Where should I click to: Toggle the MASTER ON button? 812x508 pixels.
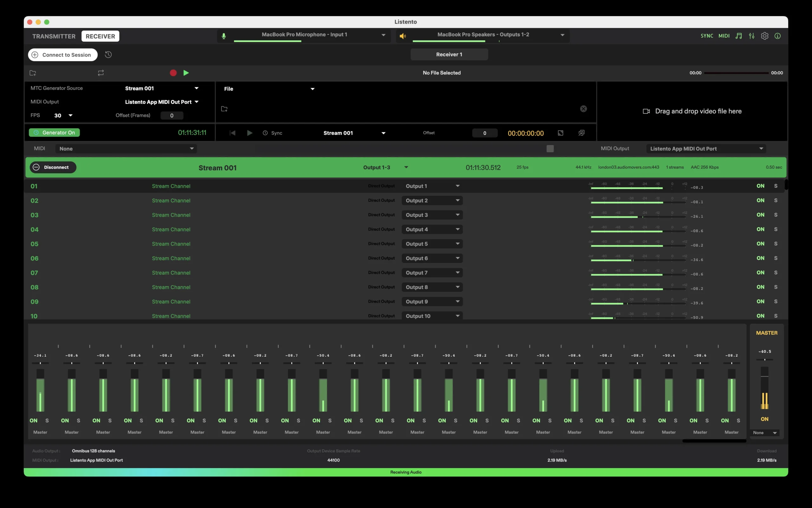tap(764, 419)
